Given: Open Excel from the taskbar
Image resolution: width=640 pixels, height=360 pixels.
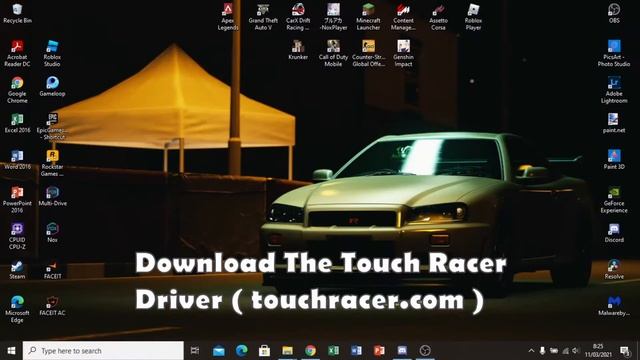Looking at the screenshot, I should pos(333,351).
